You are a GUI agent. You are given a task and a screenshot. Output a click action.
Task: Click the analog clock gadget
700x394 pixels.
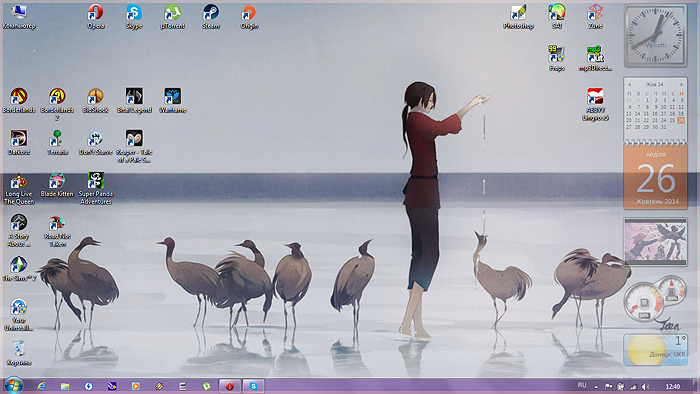pyautogui.click(x=655, y=36)
